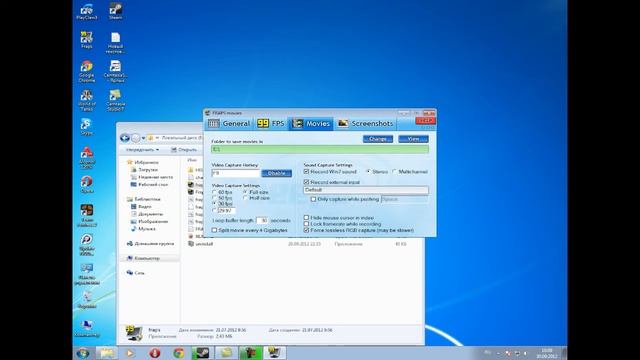Switch to the Screenshots tab in Fraps
The height and width of the screenshot is (360, 640).
tap(366, 123)
